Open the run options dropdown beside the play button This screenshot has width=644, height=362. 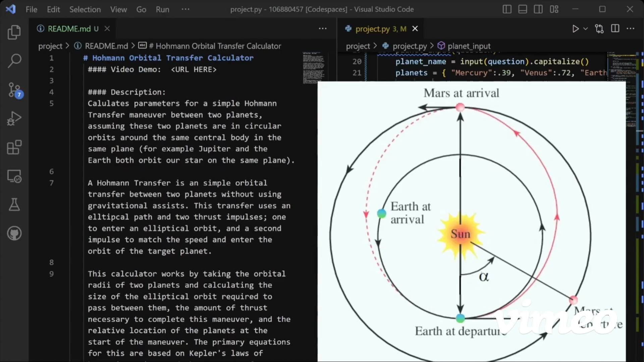585,29
